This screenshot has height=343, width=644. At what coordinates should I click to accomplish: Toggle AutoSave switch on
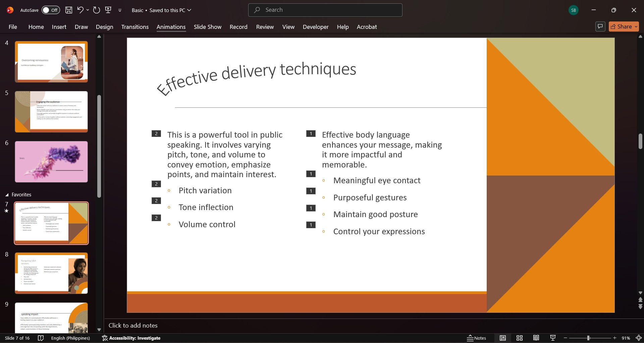pyautogui.click(x=51, y=10)
